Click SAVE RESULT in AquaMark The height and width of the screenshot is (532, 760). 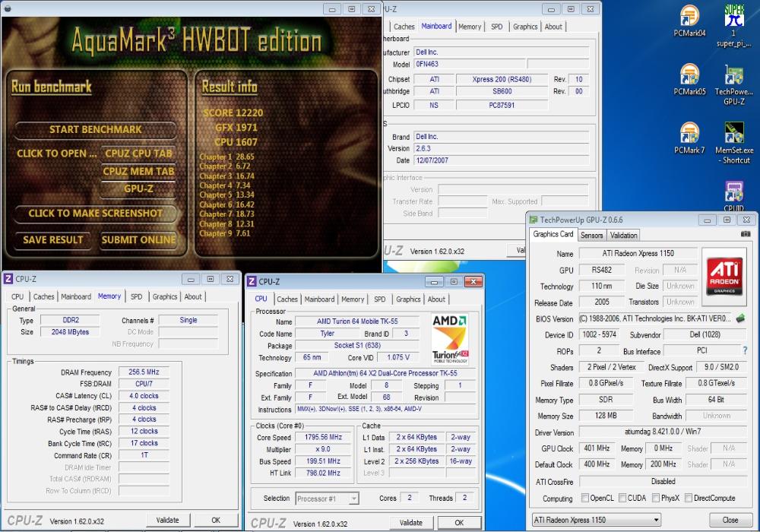click(x=53, y=239)
